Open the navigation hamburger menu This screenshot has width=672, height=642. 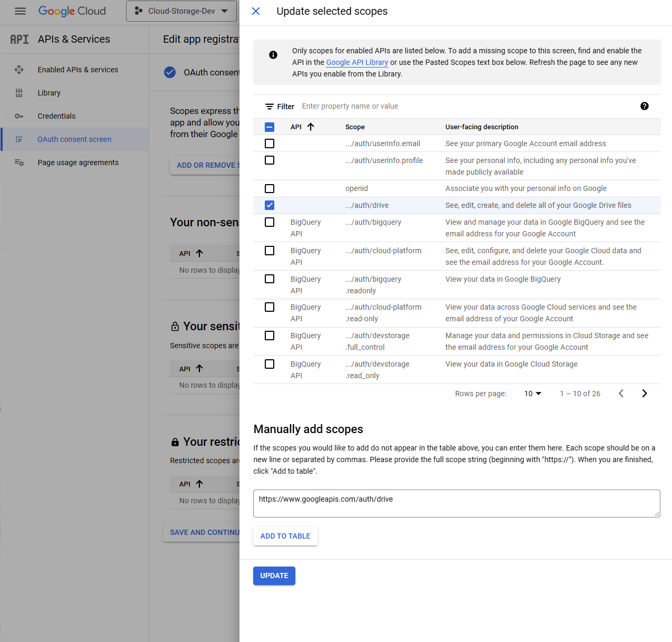click(20, 11)
